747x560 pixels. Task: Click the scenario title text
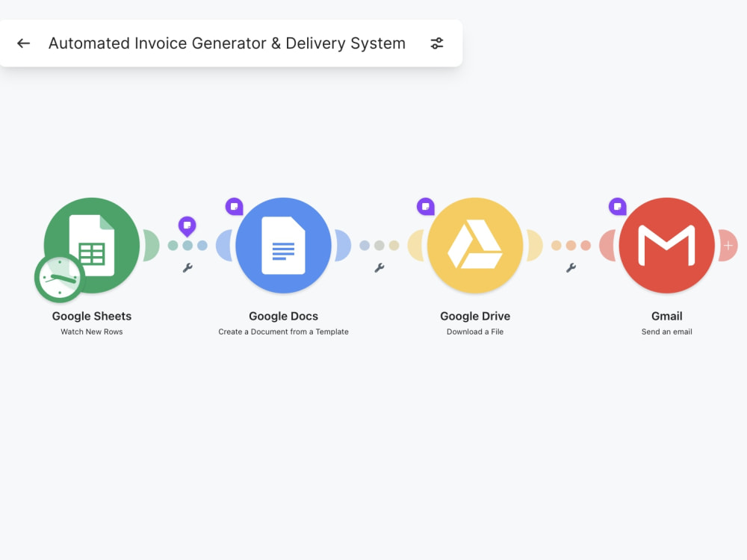point(227,43)
